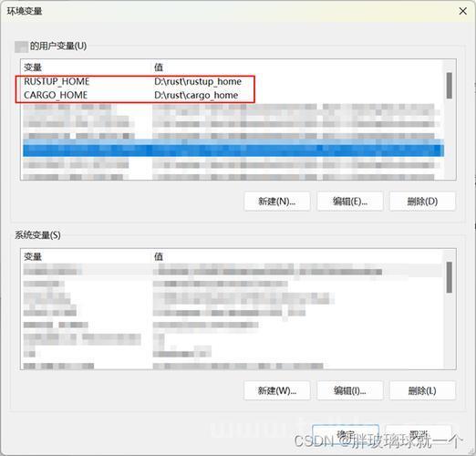Click 编辑(I)... for system variables
The image size is (476, 456).
tap(350, 390)
